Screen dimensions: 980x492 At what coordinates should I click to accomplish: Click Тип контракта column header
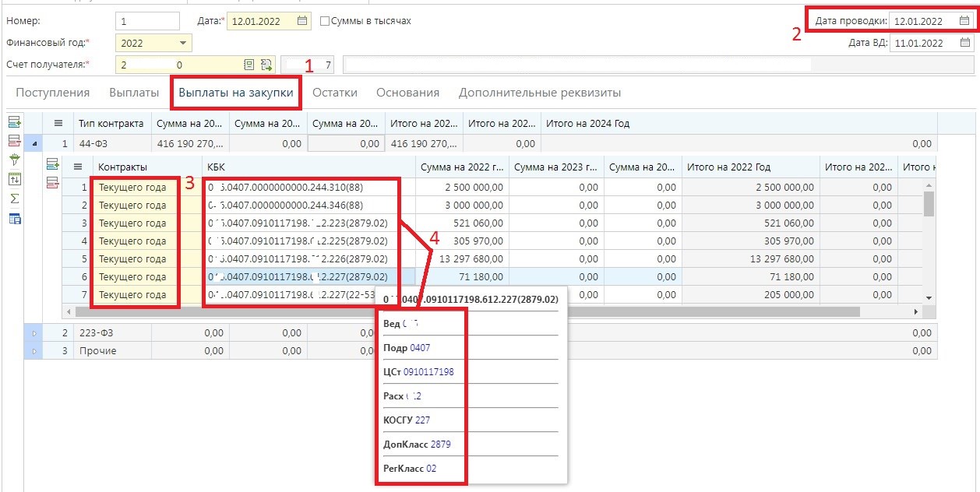[112, 124]
